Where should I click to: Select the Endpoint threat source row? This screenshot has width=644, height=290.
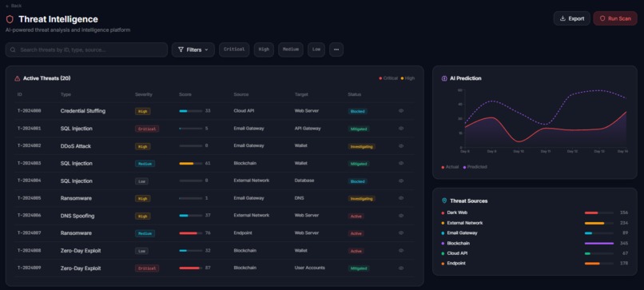pos(535,264)
